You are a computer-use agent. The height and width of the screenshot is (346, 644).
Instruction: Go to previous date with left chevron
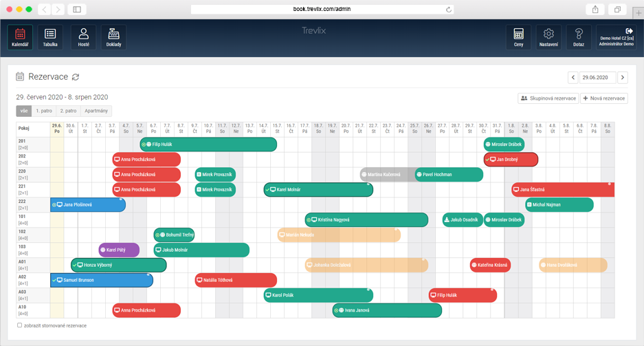click(573, 77)
